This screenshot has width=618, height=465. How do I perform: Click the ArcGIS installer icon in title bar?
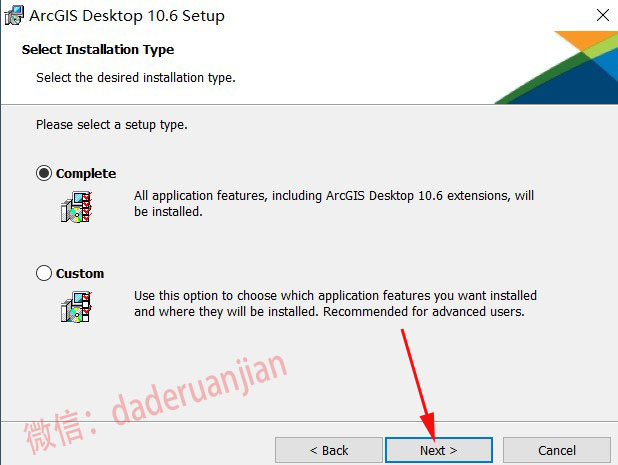[14, 15]
